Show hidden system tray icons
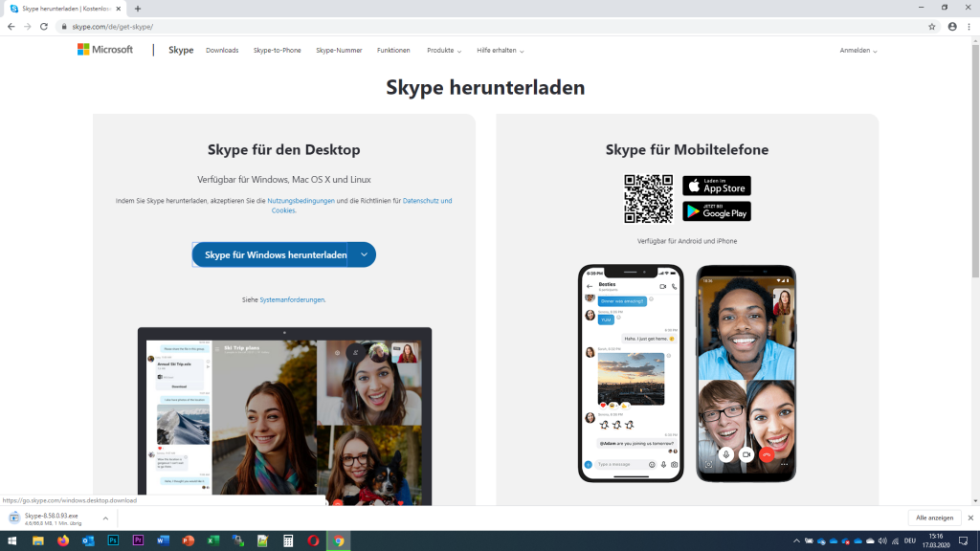 coord(796,541)
